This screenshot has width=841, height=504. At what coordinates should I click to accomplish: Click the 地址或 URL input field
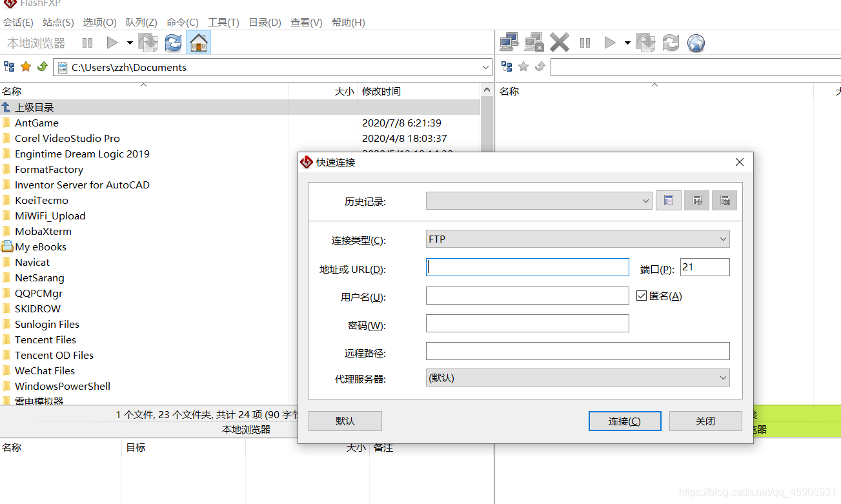[527, 267]
